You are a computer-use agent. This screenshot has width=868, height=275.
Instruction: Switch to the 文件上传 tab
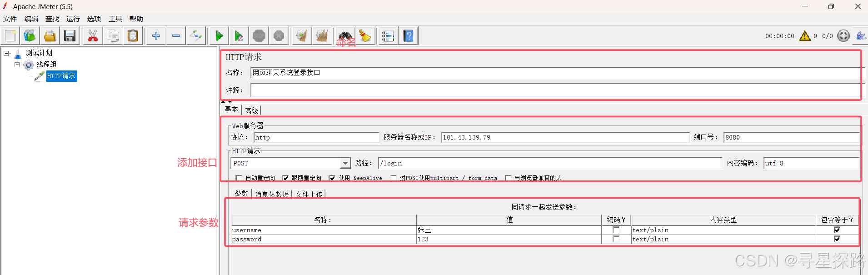click(309, 194)
